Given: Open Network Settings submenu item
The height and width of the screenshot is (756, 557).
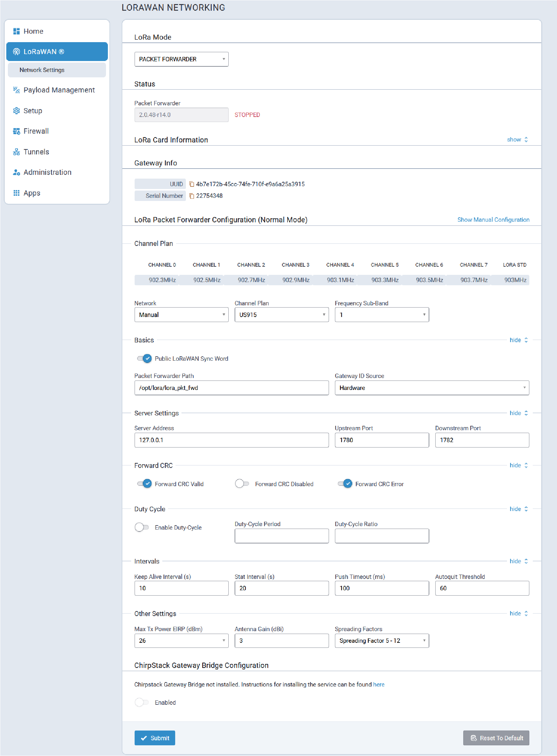Looking at the screenshot, I should (x=42, y=70).
